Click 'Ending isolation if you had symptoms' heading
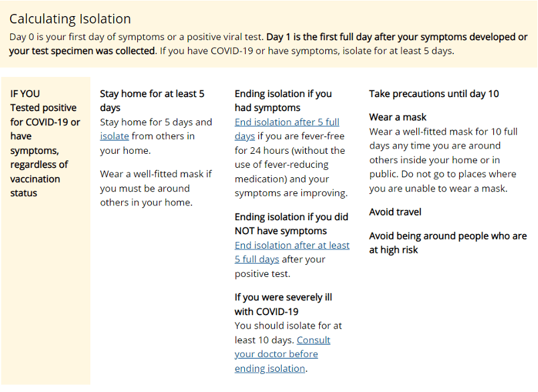The width and height of the screenshot is (538, 392). (283, 100)
